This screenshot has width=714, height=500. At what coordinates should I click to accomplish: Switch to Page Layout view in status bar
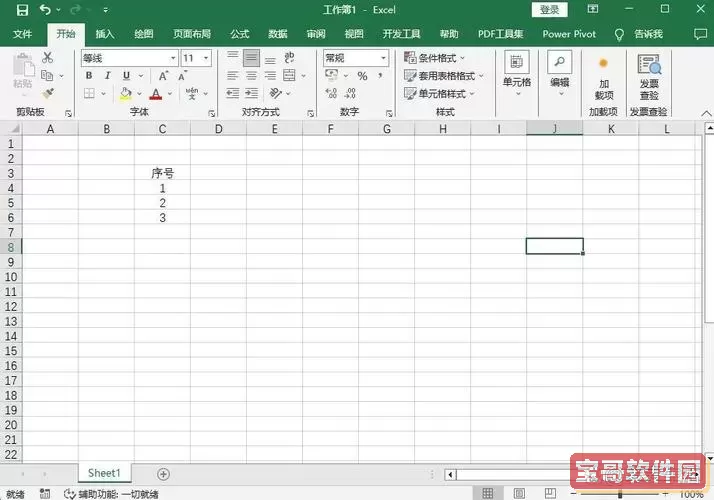point(519,493)
